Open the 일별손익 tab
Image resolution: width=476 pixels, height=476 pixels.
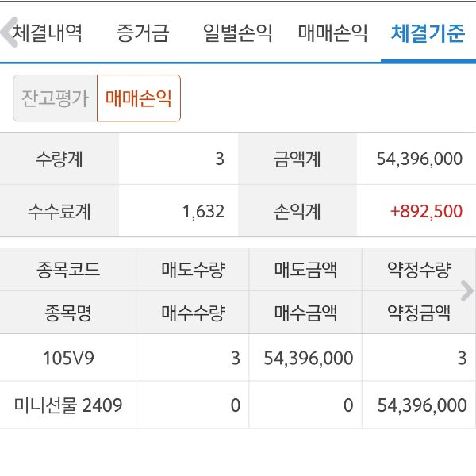click(237, 33)
